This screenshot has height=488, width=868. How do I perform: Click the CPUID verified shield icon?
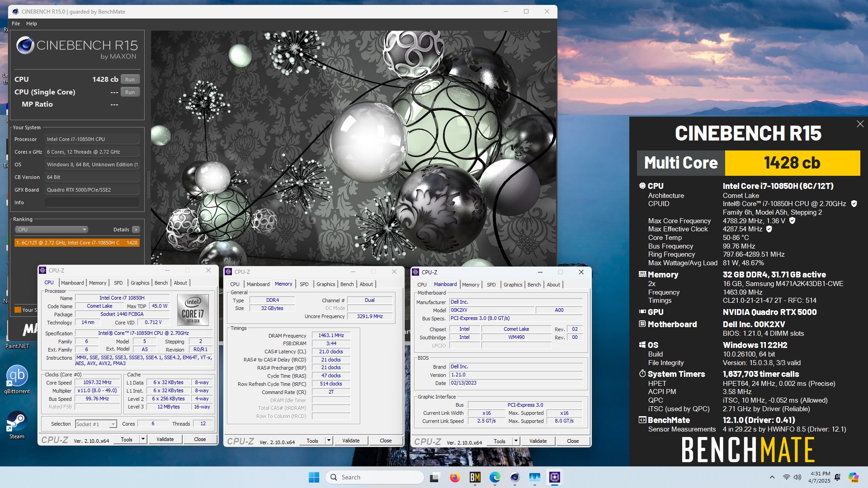854,204
